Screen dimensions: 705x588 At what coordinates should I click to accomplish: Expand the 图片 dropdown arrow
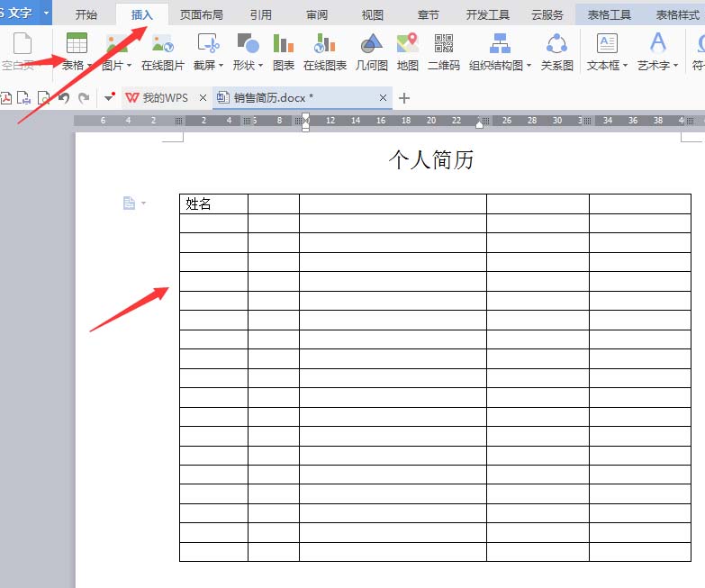click(129, 66)
